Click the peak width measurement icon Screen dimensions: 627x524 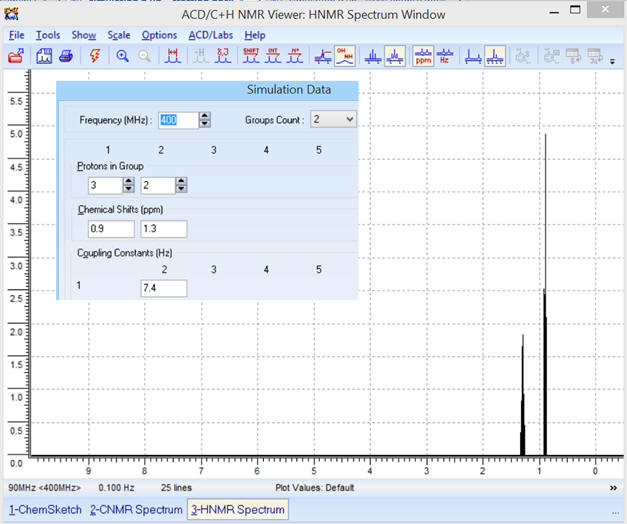173,56
